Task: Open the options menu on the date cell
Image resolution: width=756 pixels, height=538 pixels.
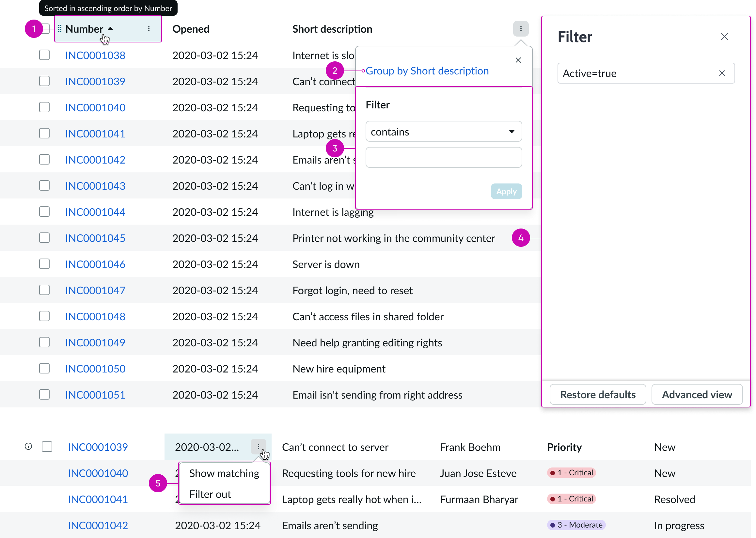Action: 258,447
